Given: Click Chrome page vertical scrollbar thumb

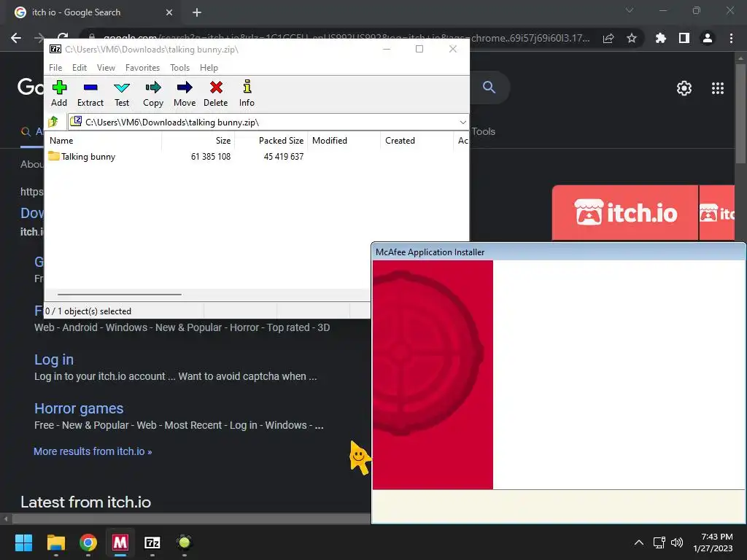Looking at the screenshot, I should (x=740, y=114).
